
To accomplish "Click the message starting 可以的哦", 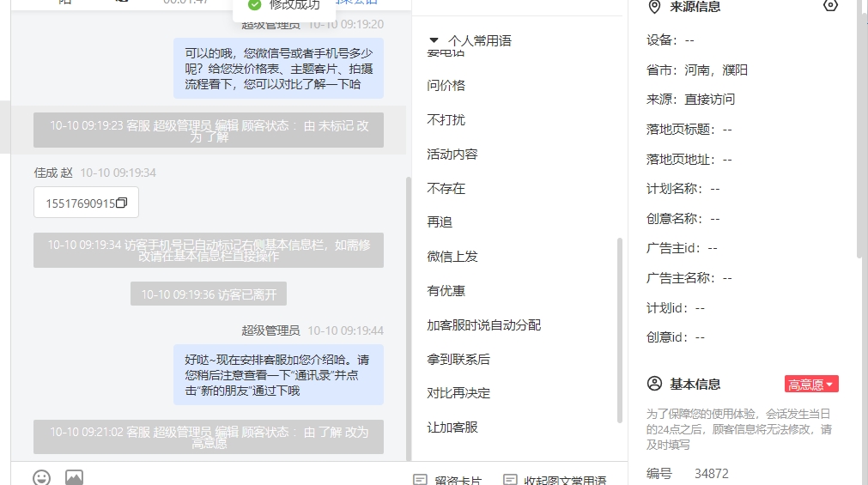I will [x=278, y=69].
